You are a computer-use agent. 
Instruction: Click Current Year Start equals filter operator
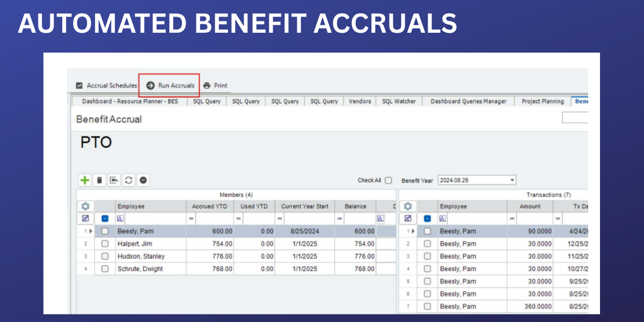point(280,219)
